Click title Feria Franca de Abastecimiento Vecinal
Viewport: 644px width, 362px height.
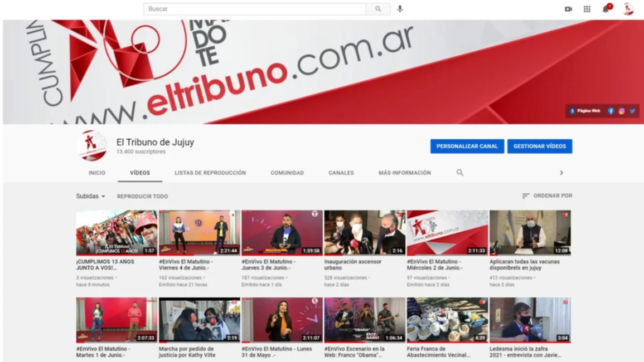pyautogui.click(x=439, y=352)
